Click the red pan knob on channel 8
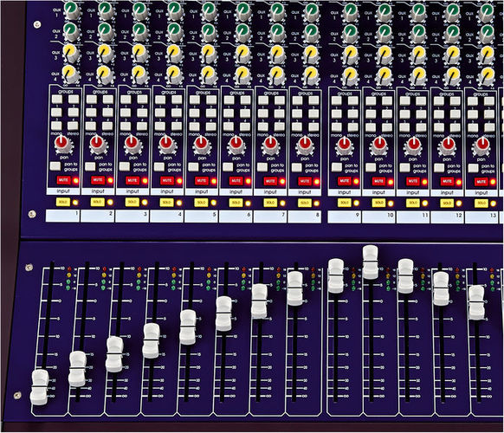The image size is (504, 433). tap(304, 145)
